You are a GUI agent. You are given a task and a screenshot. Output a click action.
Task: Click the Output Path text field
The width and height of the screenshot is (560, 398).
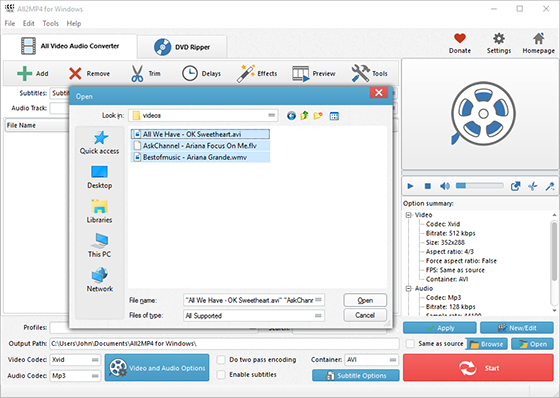click(224, 344)
